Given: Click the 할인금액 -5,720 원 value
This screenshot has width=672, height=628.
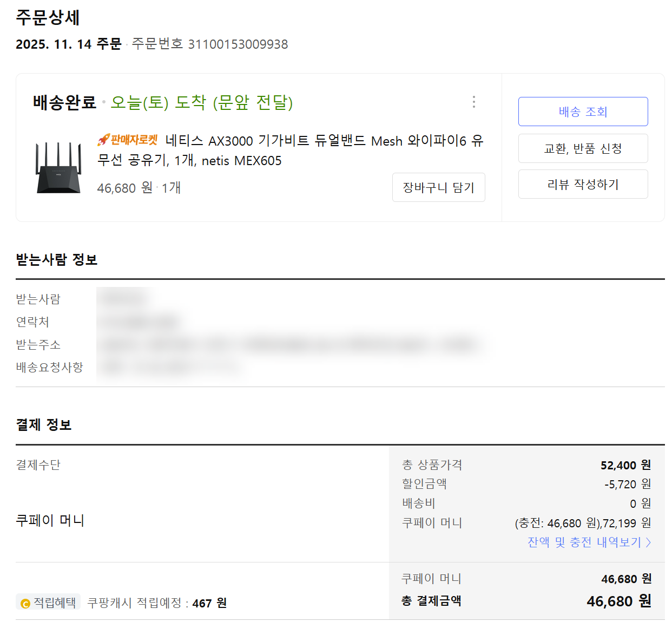Looking at the screenshot, I should pos(628,484).
